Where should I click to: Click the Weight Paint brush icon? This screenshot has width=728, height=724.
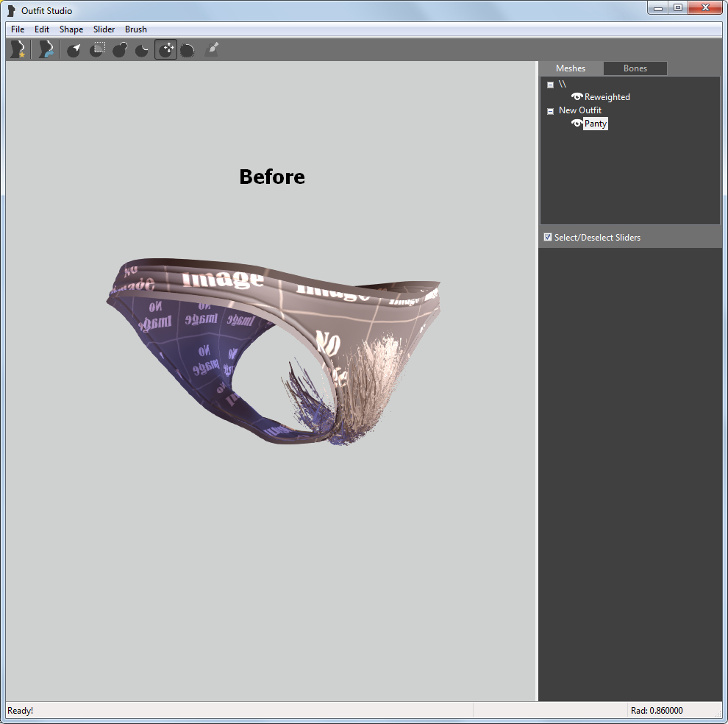[x=211, y=49]
